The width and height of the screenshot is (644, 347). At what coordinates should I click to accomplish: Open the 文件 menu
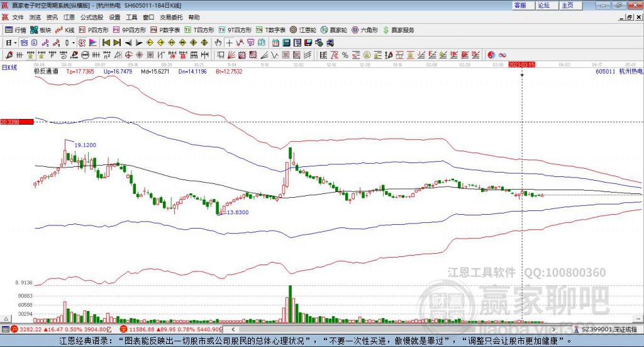(18, 17)
